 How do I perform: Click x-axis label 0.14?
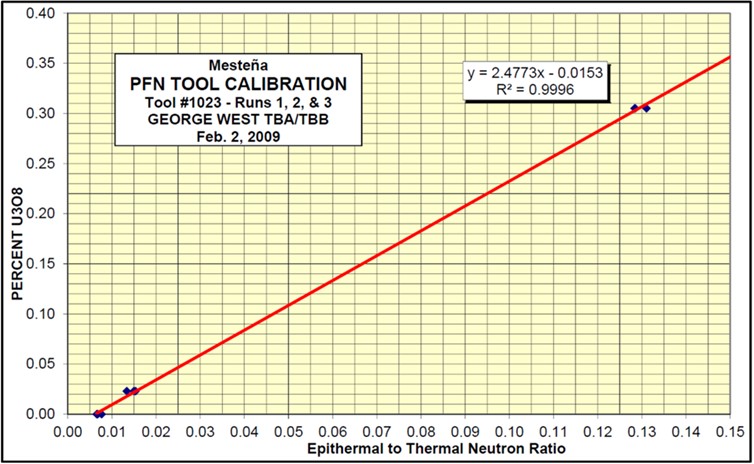point(686,431)
